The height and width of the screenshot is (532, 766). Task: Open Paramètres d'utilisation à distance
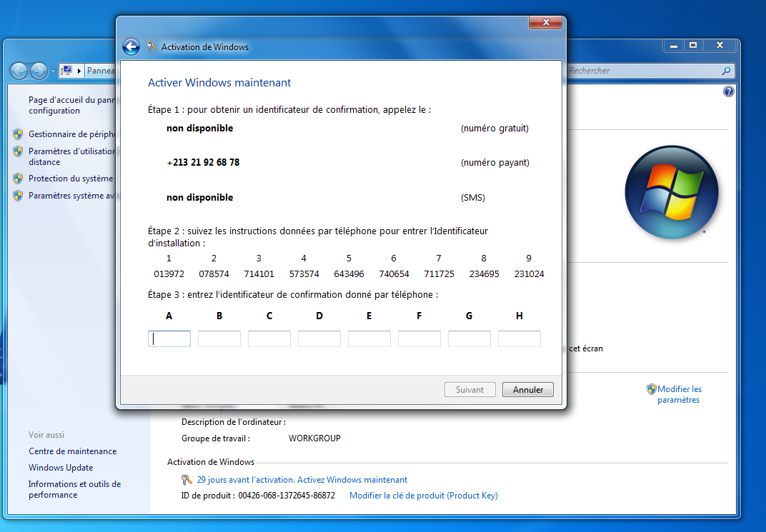click(71, 156)
